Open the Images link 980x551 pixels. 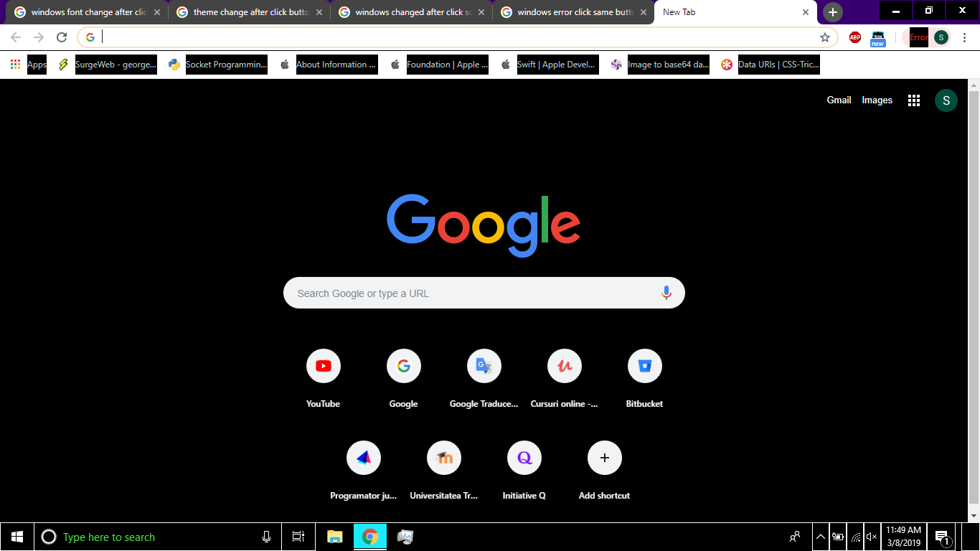[877, 100]
